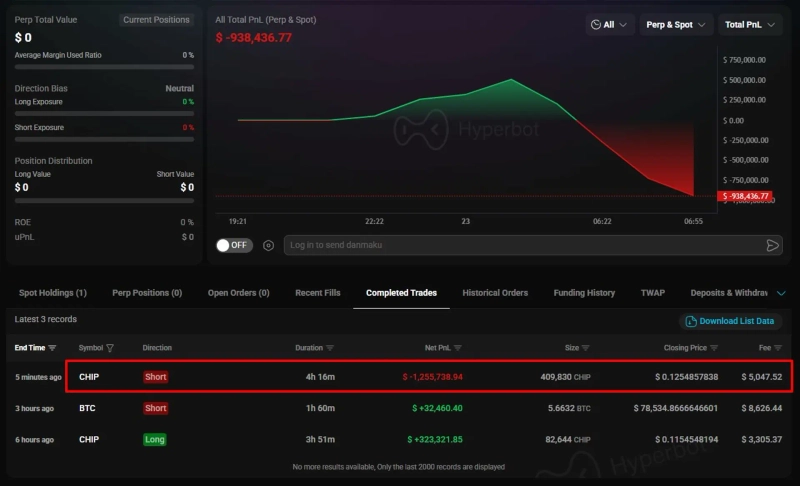
Task: Sort trades by Size column icon
Action: coord(585,348)
